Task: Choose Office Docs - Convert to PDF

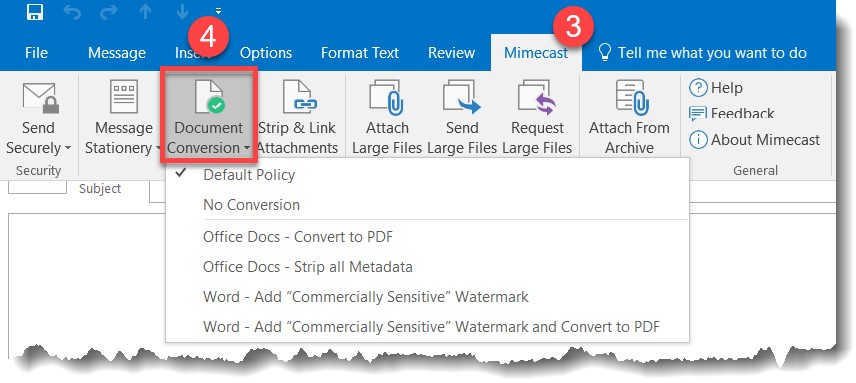Action: click(427, 237)
